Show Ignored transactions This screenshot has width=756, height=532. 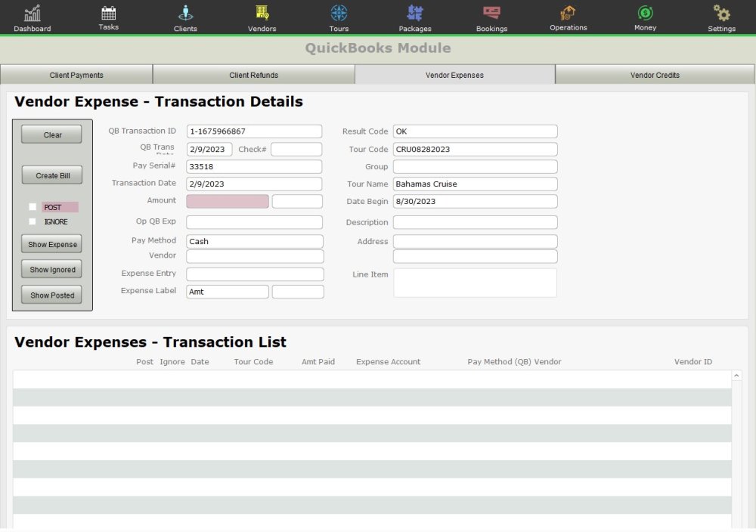pyautogui.click(x=51, y=269)
